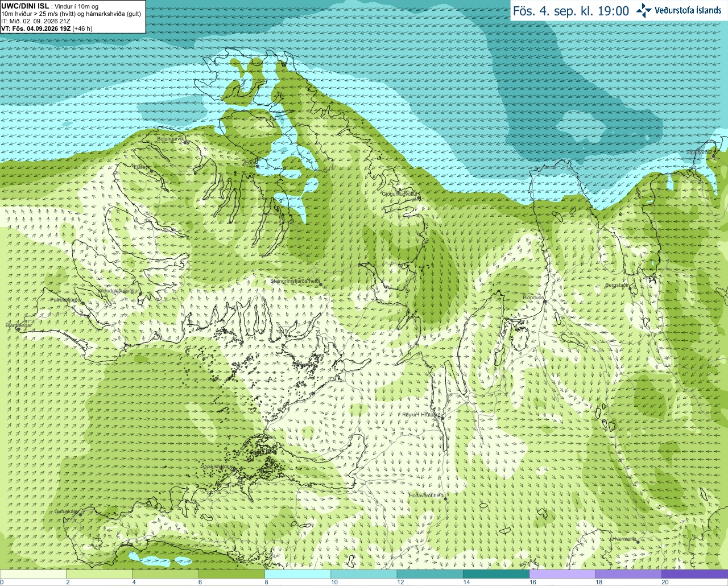This screenshot has height=586, width=728.
Task: Select the Bolungarvík station marker
Action: [185, 142]
